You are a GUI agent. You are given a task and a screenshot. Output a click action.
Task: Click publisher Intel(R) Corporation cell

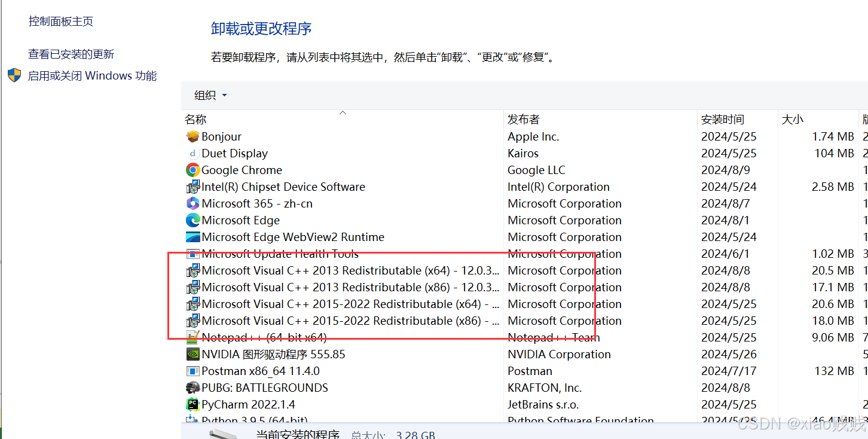pos(558,187)
